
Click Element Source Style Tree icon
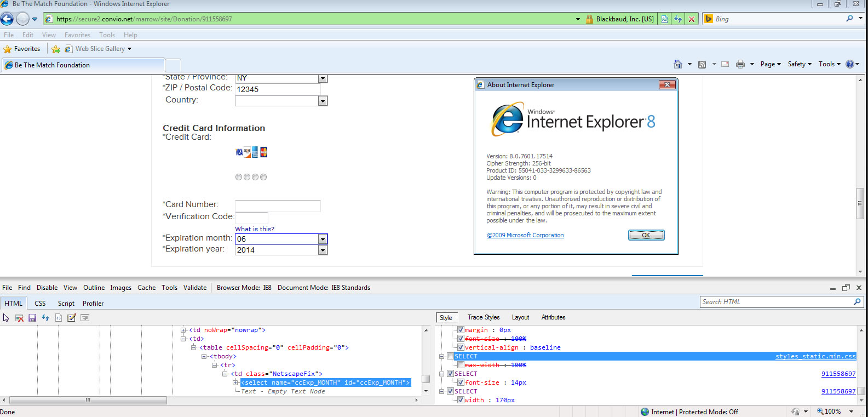click(x=59, y=318)
